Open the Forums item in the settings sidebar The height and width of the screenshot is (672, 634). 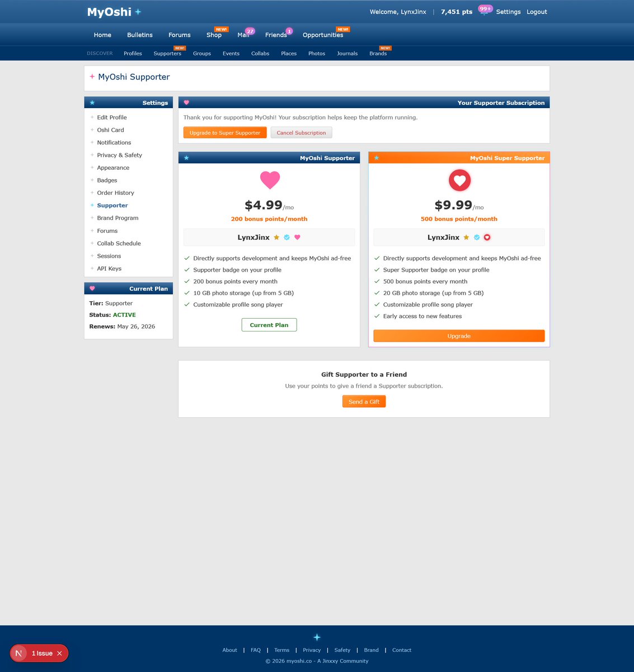[x=107, y=231]
